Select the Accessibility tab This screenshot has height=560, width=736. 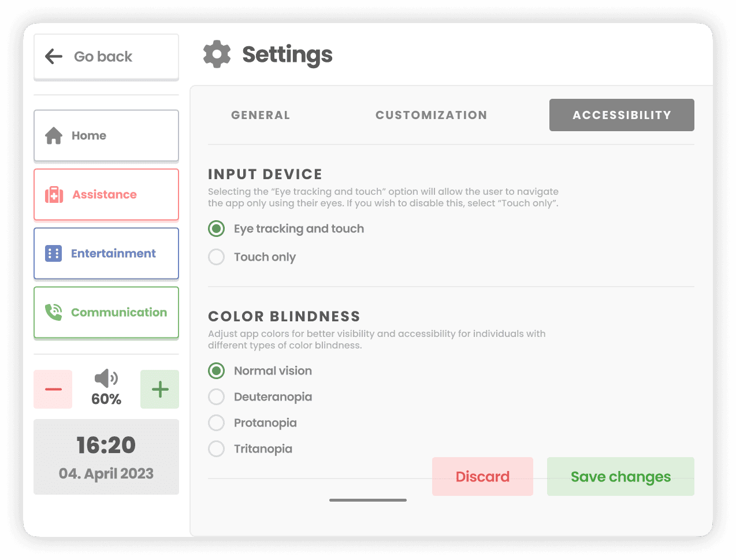pyautogui.click(x=622, y=115)
